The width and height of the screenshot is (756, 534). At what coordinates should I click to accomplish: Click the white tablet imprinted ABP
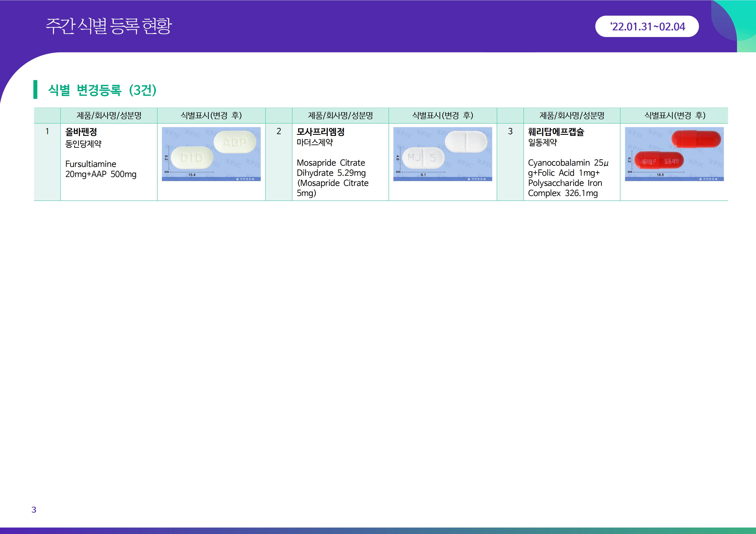tap(235, 142)
